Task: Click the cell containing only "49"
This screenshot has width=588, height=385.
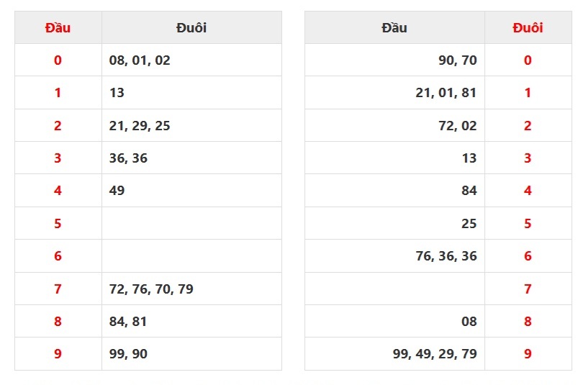Action: 117,191
